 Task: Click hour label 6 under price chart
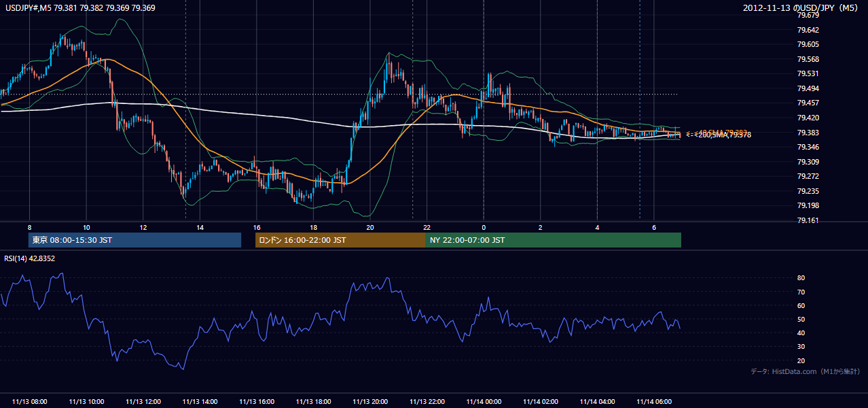pyautogui.click(x=653, y=227)
